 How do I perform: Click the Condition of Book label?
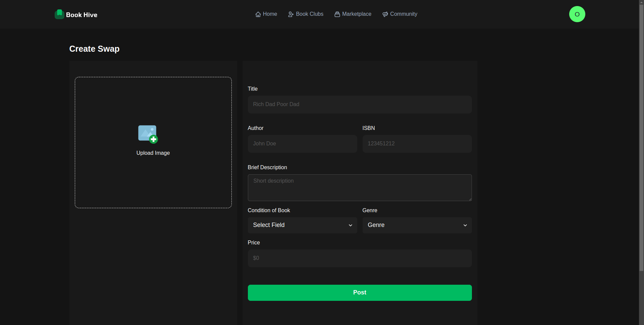click(269, 210)
